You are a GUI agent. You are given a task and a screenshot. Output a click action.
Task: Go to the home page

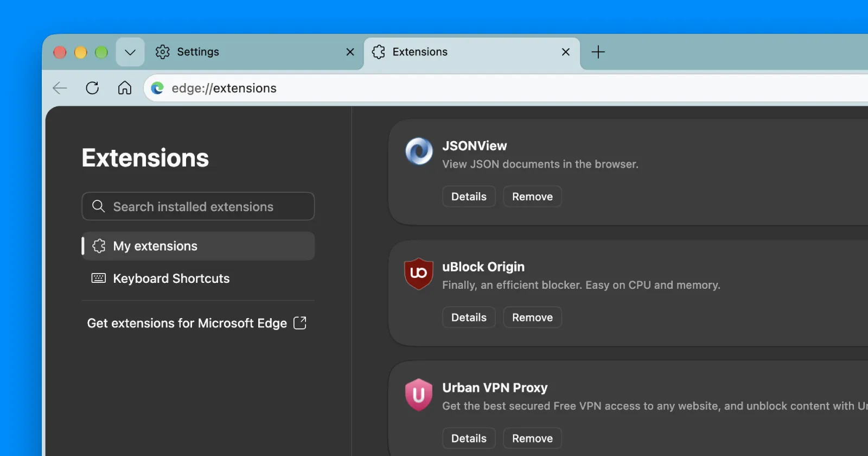(x=125, y=88)
